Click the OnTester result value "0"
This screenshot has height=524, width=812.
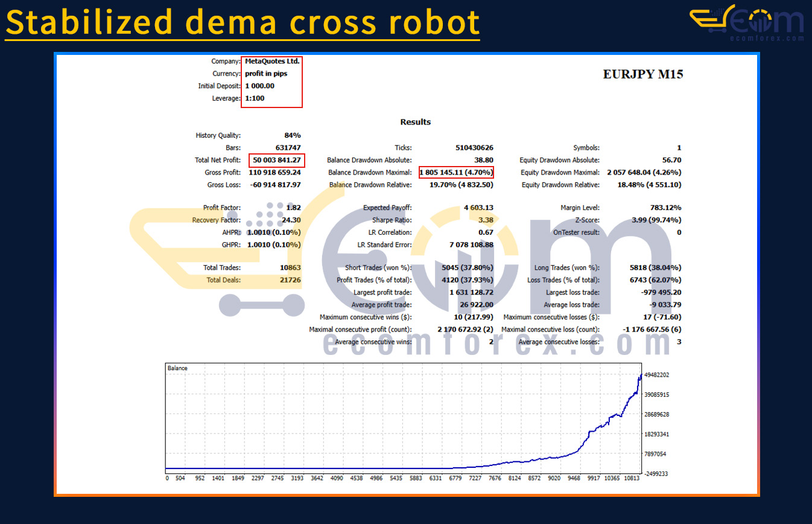[679, 232]
